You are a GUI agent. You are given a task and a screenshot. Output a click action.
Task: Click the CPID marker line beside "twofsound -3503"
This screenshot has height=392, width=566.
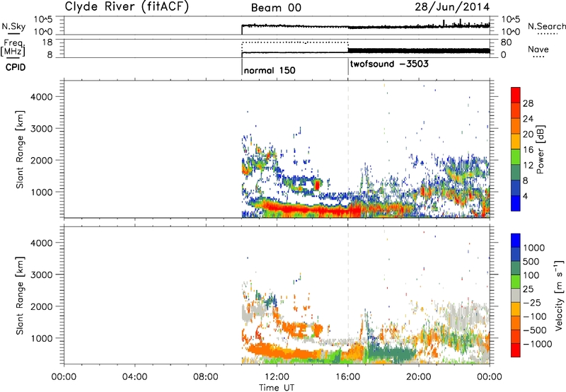(x=348, y=67)
